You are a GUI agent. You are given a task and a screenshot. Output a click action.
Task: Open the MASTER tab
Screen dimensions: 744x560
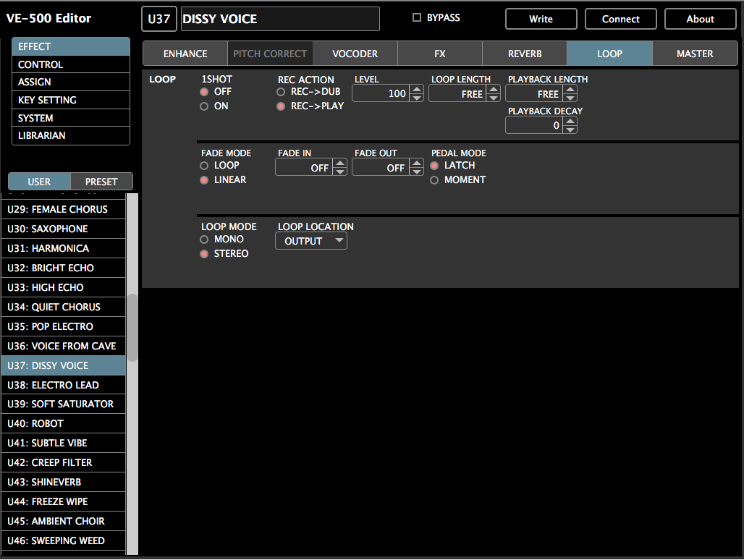[x=695, y=54]
